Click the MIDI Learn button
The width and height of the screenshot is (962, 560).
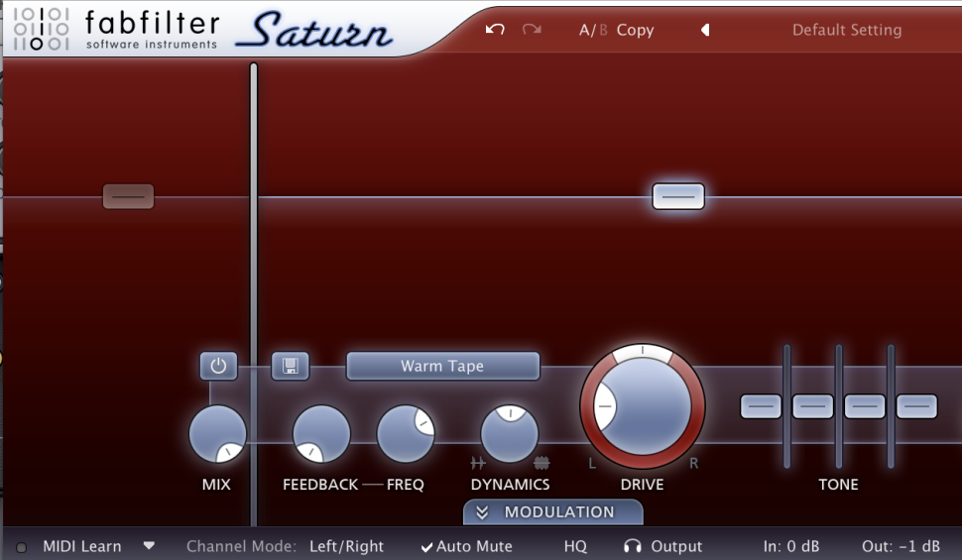click(x=81, y=546)
